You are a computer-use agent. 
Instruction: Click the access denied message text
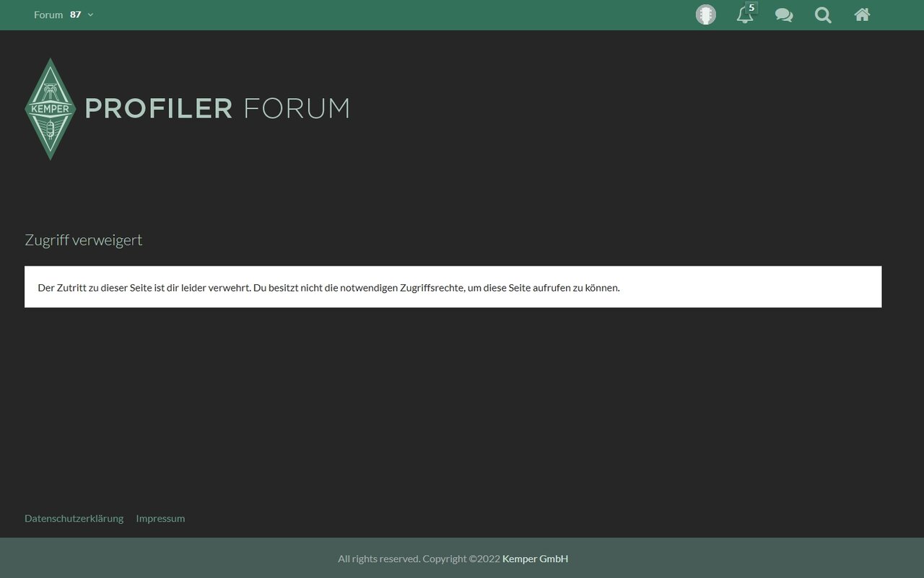[x=328, y=287]
